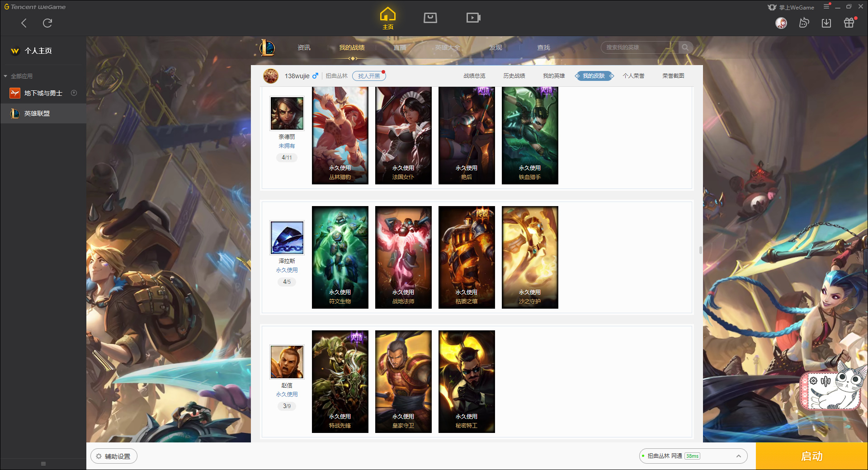The height and width of the screenshot is (470, 868).
Task: Switch to the 发现 tab
Action: (x=495, y=47)
